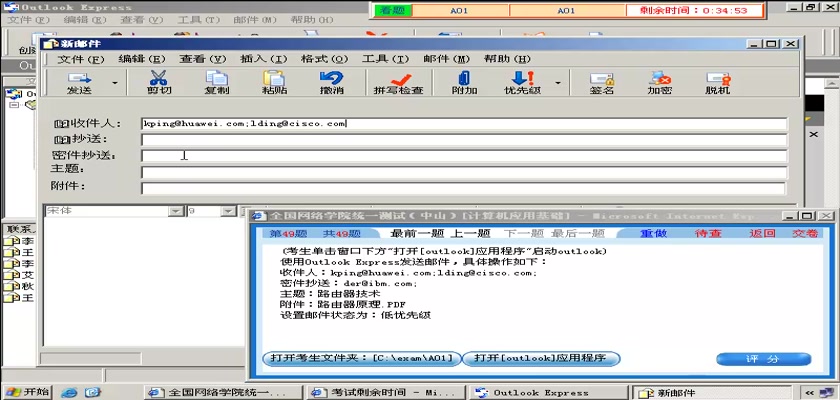Click the email message body area
The width and height of the screenshot is (840, 400).
tap(145, 281)
